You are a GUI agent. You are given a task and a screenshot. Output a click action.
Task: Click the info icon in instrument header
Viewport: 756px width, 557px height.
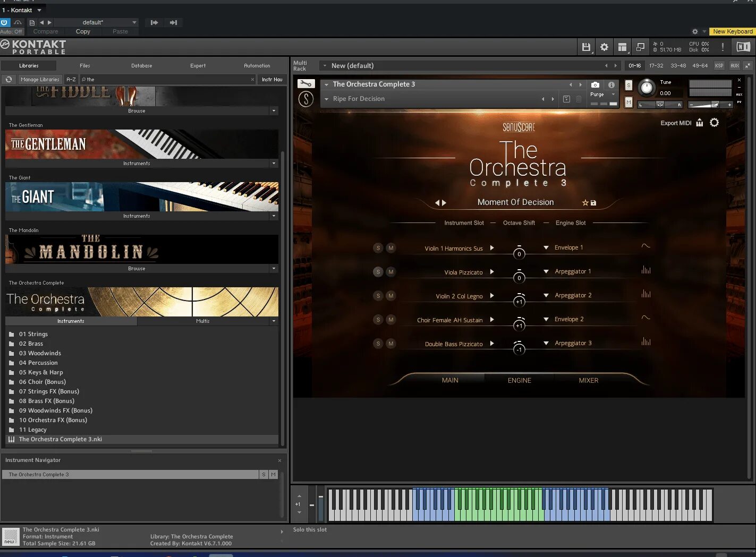(611, 85)
